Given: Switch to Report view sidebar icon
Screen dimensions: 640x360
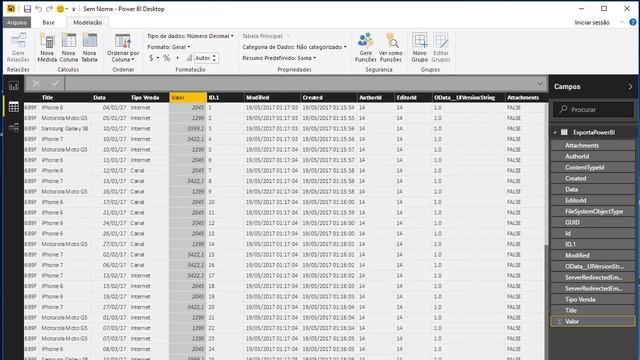Looking at the screenshot, I should pyautogui.click(x=13, y=86).
